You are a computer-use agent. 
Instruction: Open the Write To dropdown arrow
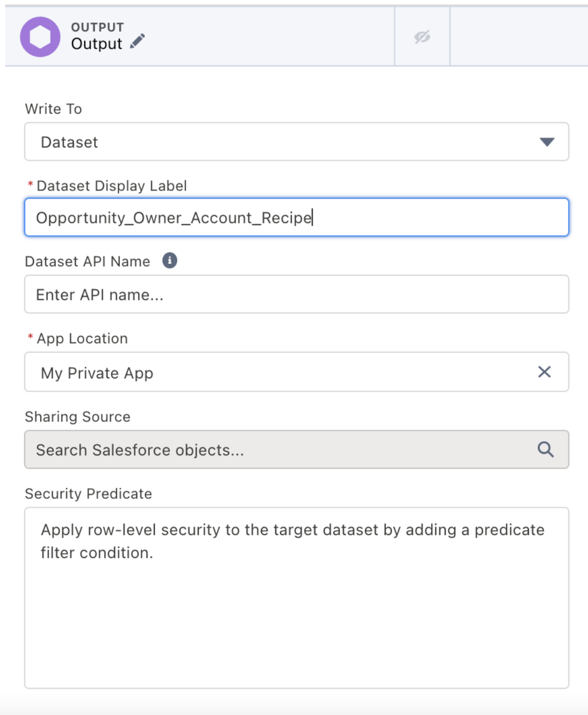547,142
